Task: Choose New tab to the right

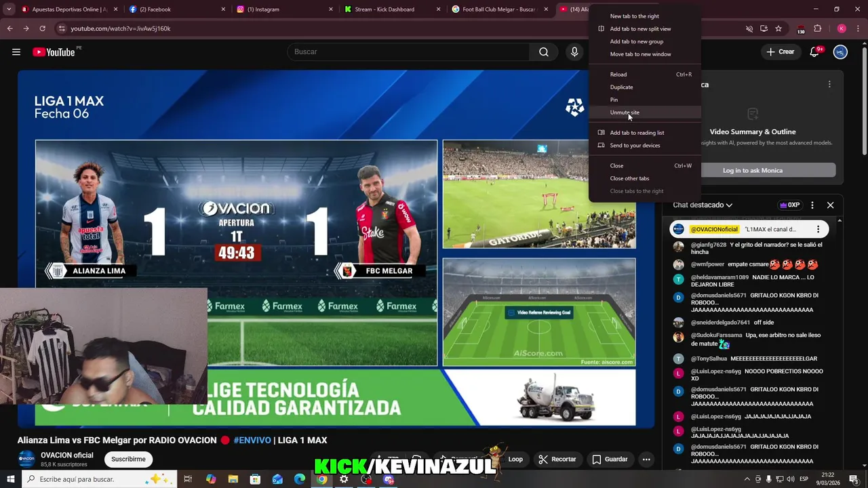Action: tap(634, 16)
